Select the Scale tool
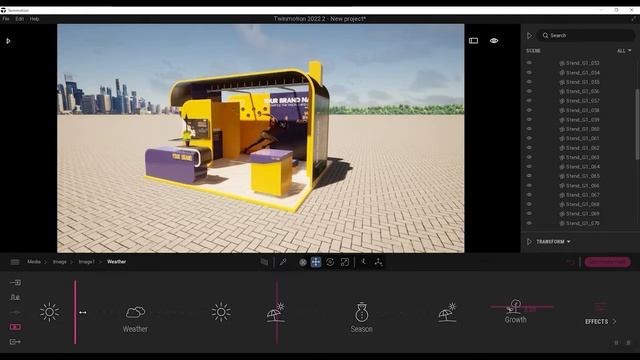This screenshot has width=640, height=360. pyautogui.click(x=345, y=262)
